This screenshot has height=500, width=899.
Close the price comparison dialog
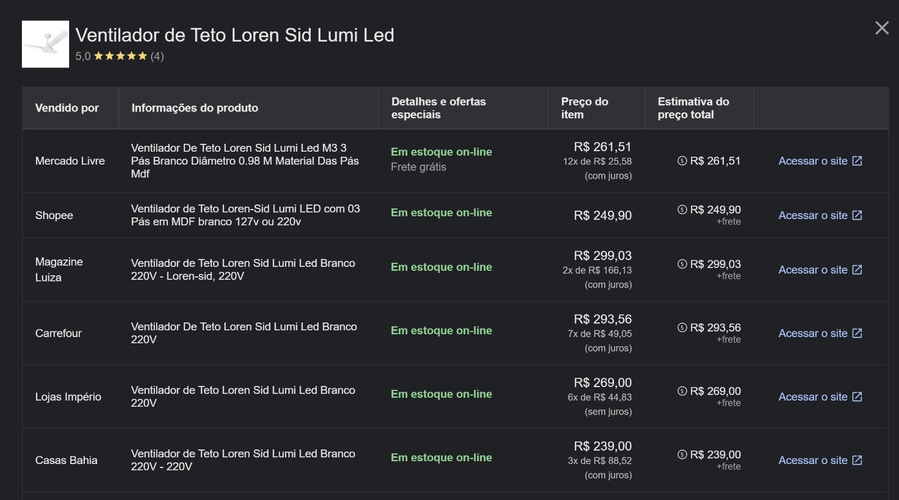tap(881, 28)
